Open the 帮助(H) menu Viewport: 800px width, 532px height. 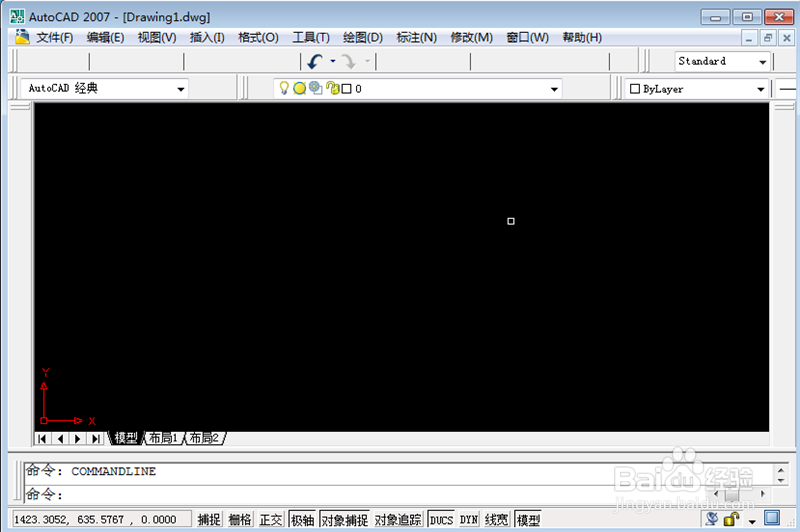pos(582,37)
